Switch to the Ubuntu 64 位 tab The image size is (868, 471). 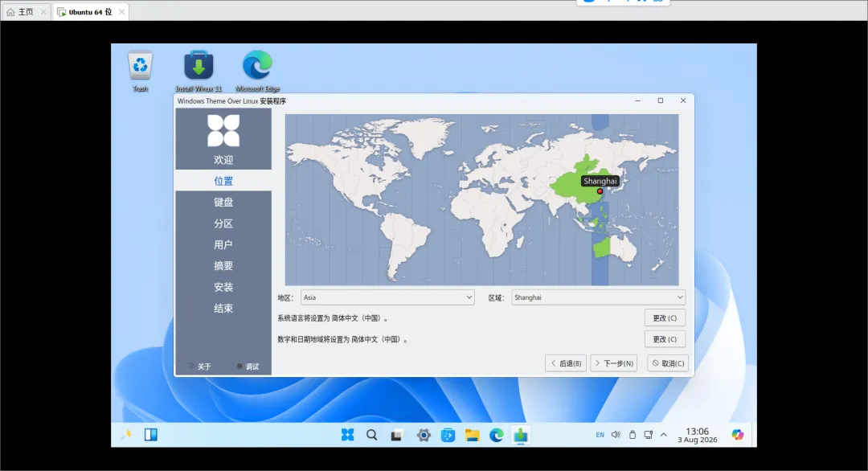[91, 11]
